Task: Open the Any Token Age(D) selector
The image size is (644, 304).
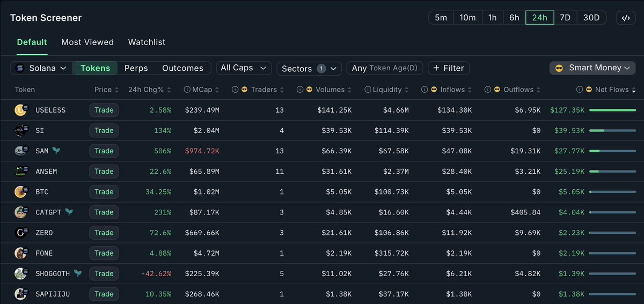Action: [x=385, y=68]
